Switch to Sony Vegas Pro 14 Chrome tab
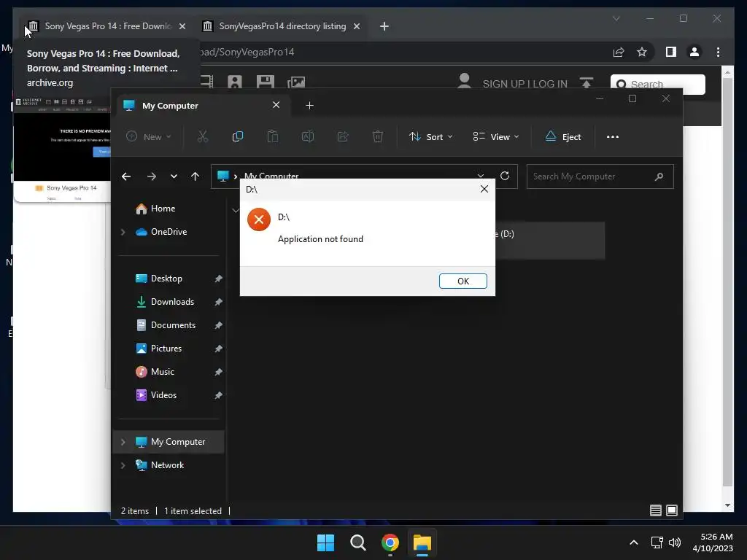This screenshot has width=747, height=560. (x=107, y=26)
